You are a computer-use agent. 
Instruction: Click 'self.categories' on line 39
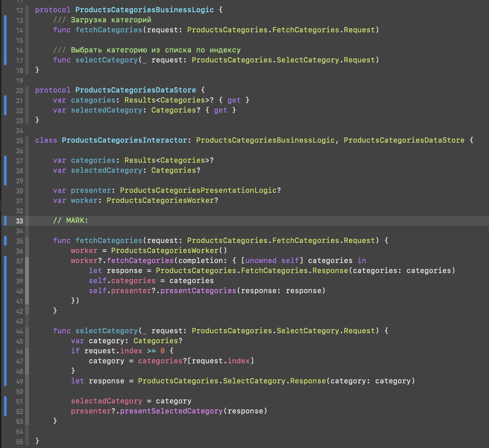(x=122, y=281)
